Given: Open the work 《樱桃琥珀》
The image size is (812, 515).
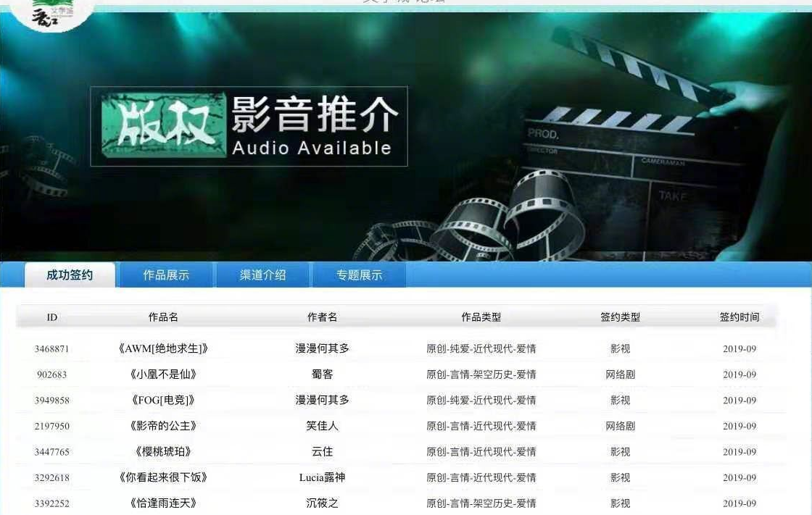Looking at the screenshot, I should tap(163, 452).
